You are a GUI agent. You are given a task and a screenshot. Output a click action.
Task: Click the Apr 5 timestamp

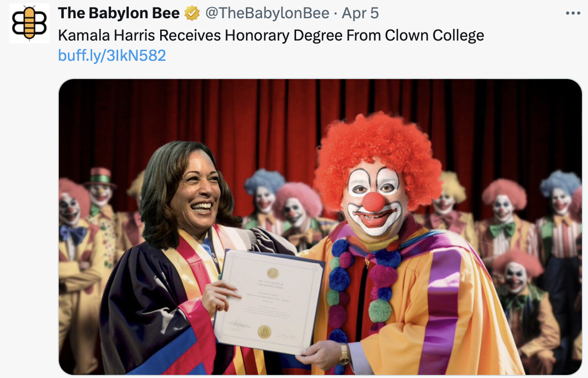pyautogui.click(x=360, y=14)
